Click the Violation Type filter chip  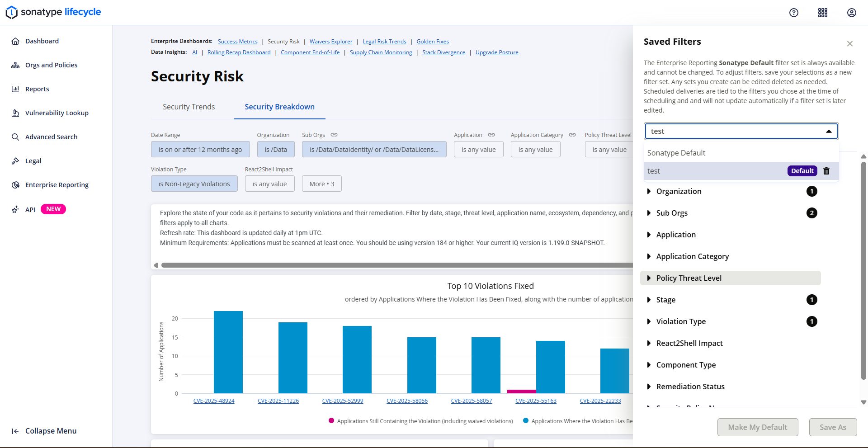[x=194, y=184]
